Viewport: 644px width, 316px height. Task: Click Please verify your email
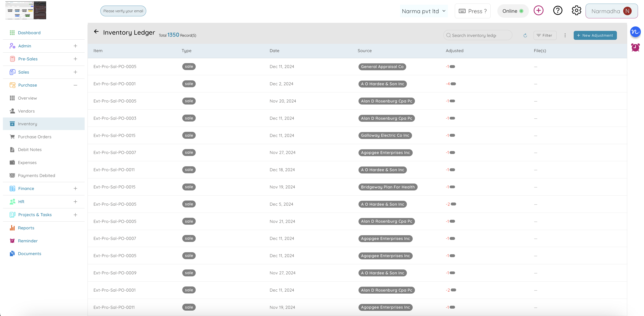point(123,11)
